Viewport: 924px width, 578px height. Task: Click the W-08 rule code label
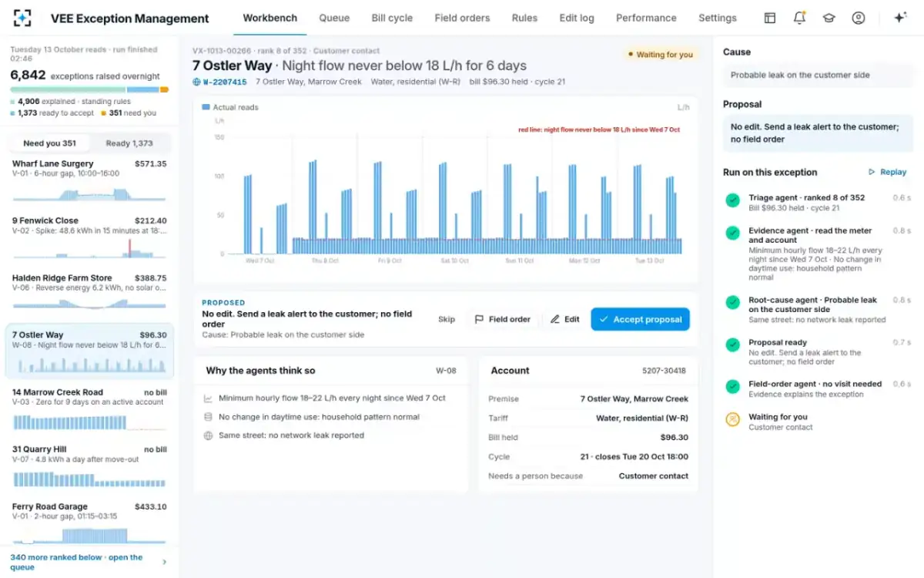click(446, 371)
